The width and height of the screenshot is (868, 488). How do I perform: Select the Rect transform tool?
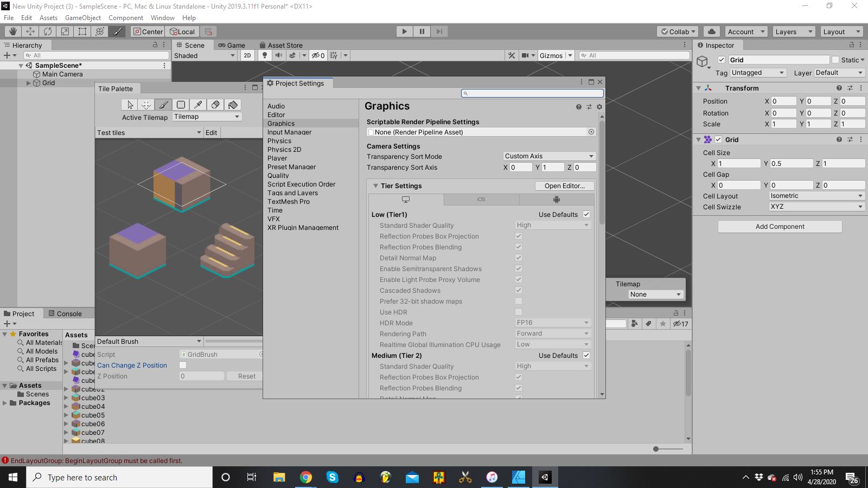(x=82, y=31)
